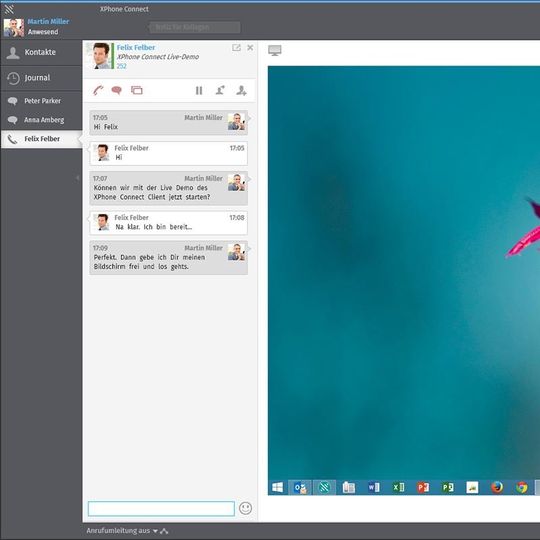Open Outlook in shared taskbar

300,487
